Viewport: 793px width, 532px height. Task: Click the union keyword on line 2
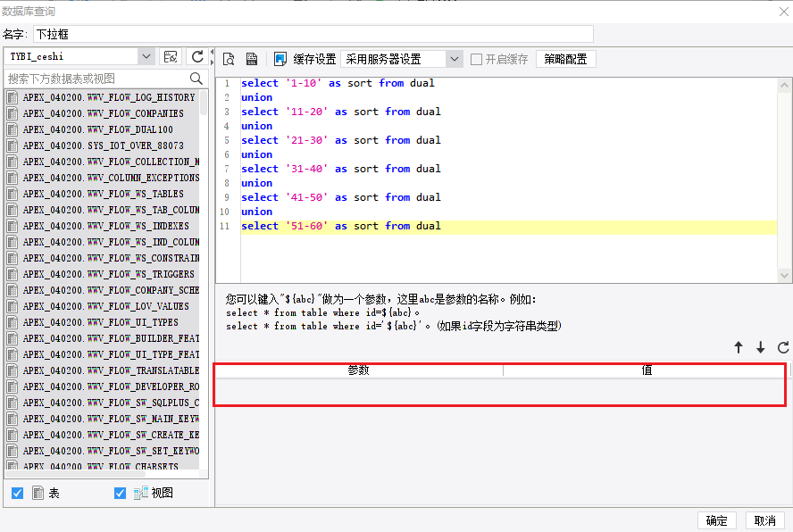pyautogui.click(x=256, y=97)
